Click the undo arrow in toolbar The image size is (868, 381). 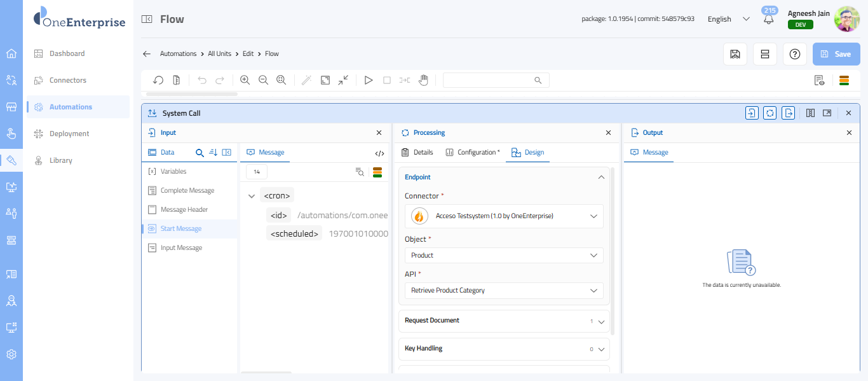coord(202,80)
